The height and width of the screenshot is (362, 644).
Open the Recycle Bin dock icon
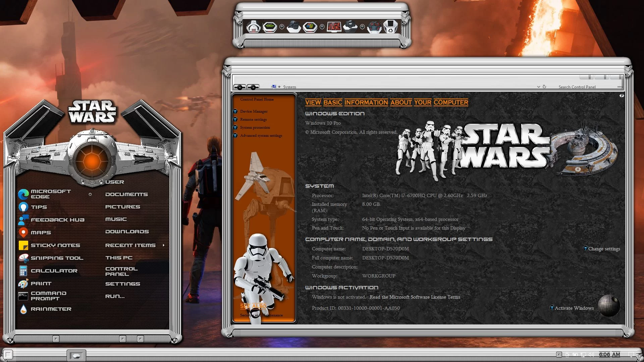click(x=390, y=26)
